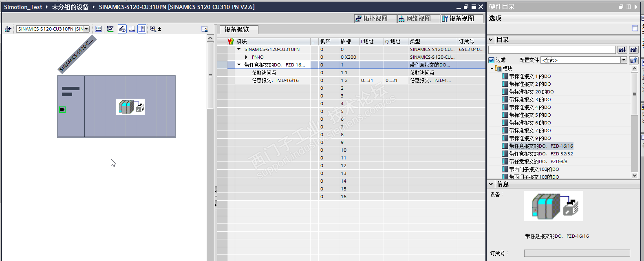Click the 订货号 field in information pane

pyautogui.click(x=577, y=253)
